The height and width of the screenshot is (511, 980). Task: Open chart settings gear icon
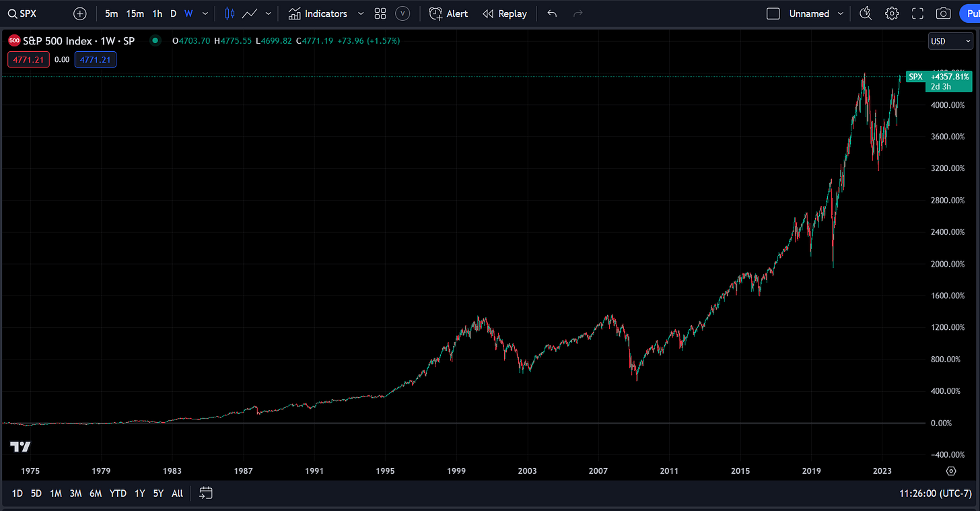[892, 13]
